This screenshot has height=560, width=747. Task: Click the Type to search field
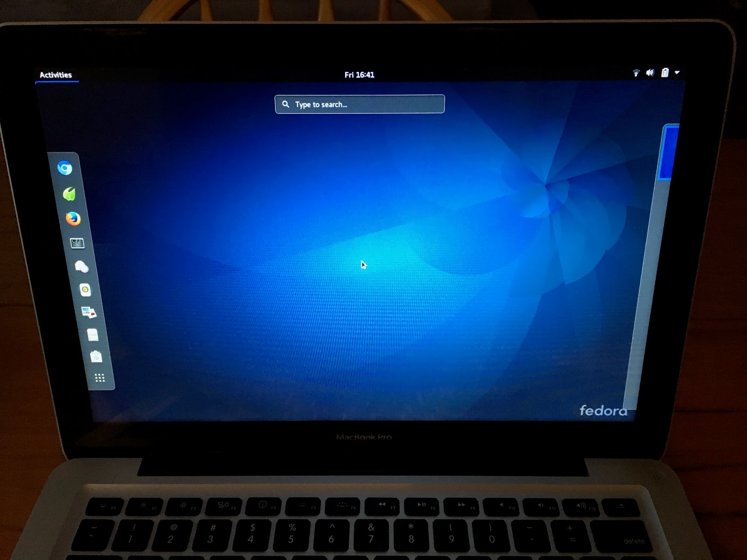click(359, 104)
